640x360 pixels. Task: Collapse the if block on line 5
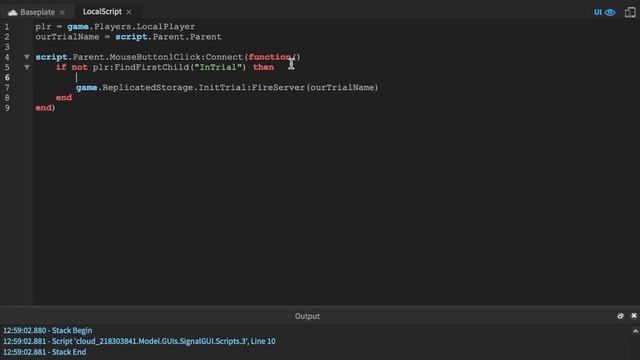[27, 67]
